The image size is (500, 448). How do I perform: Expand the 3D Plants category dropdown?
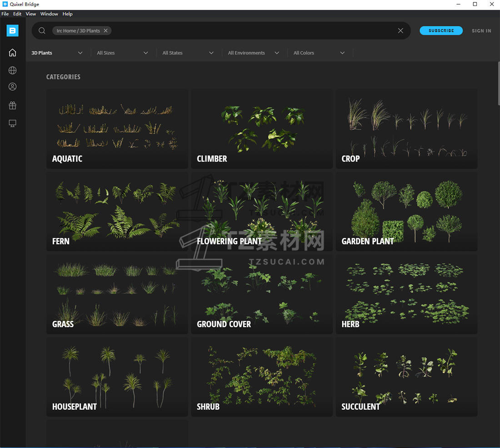(57, 53)
